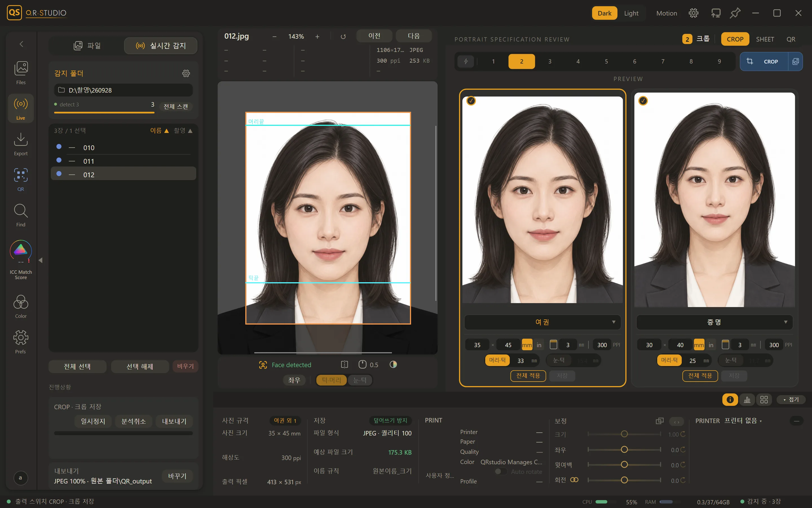Viewport: 812px width, 508px height.
Task: Adjust the 크기 correction slider
Action: [624, 434]
